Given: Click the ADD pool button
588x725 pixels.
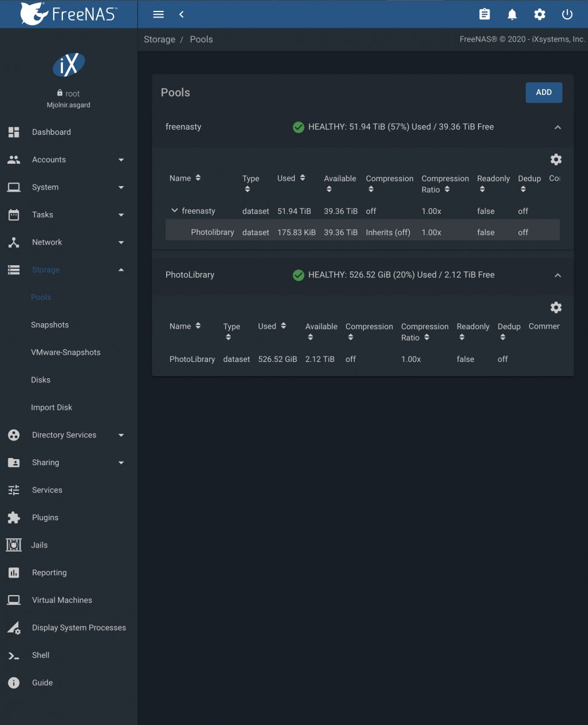Looking at the screenshot, I should [544, 92].
